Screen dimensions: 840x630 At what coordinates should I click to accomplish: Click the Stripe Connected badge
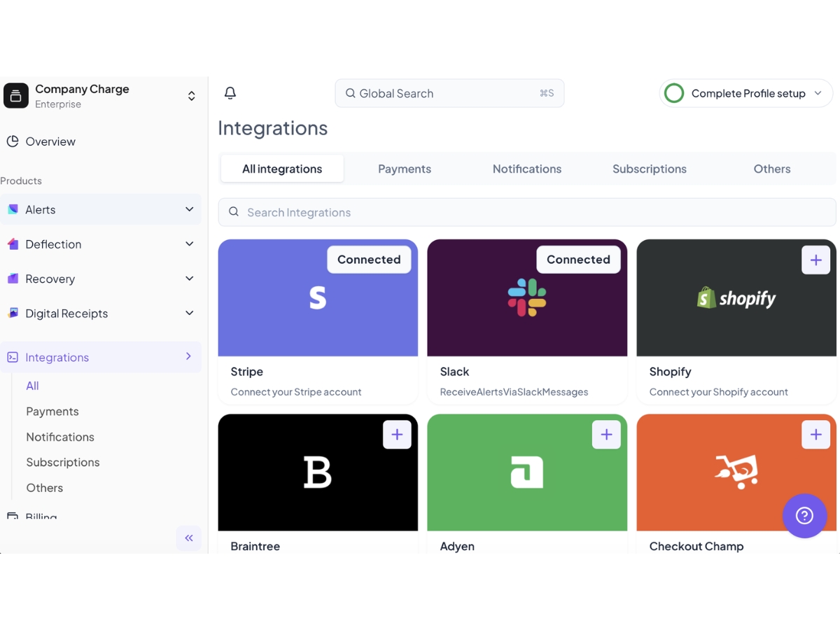369,260
